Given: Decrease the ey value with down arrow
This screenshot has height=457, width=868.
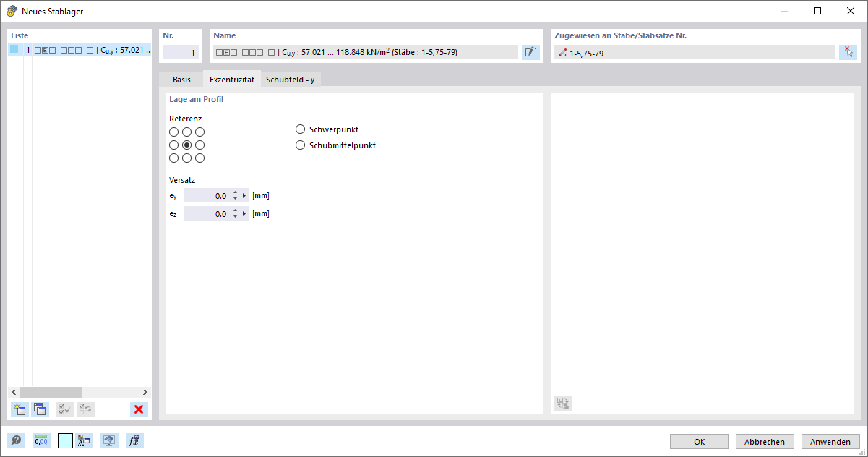Looking at the screenshot, I should pyautogui.click(x=236, y=199).
